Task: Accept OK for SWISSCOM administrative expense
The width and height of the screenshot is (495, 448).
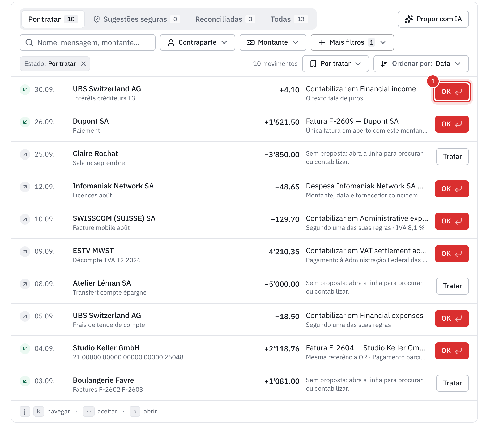Action: [x=452, y=221]
